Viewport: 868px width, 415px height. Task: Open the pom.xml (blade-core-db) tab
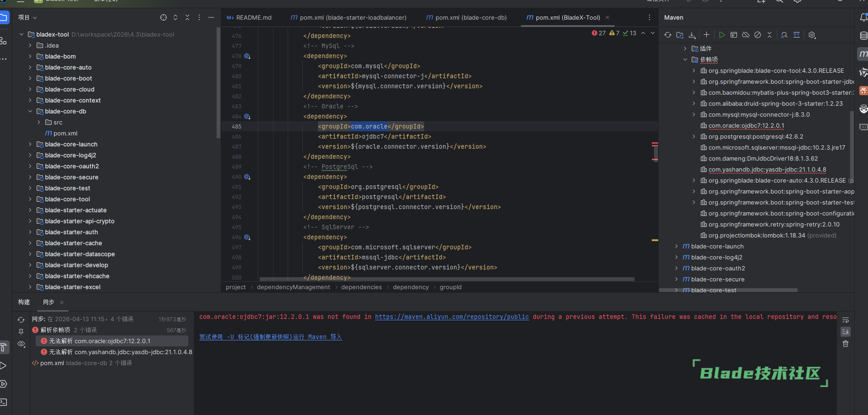click(466, 17)
